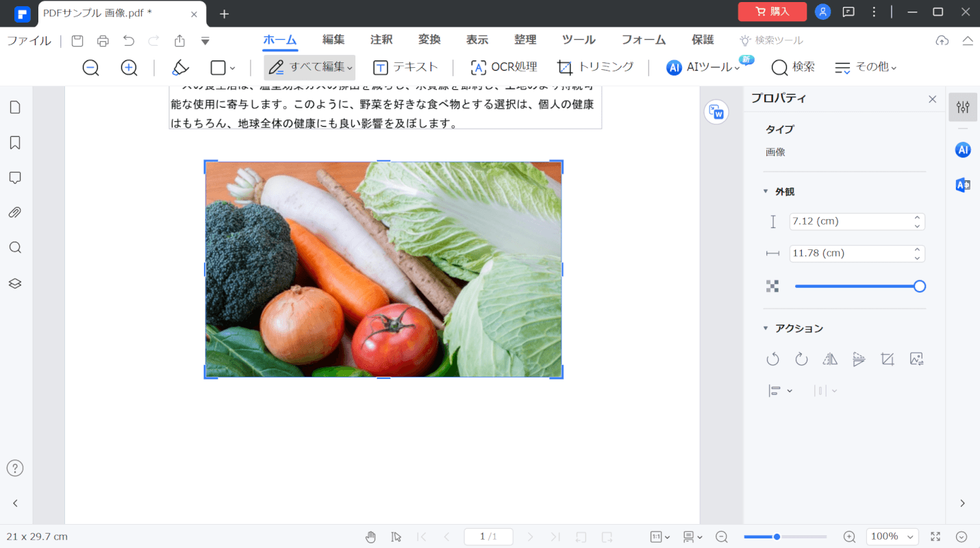
Task: Click image height field 7.12 (cm)
Action: [x=857, y=221]
